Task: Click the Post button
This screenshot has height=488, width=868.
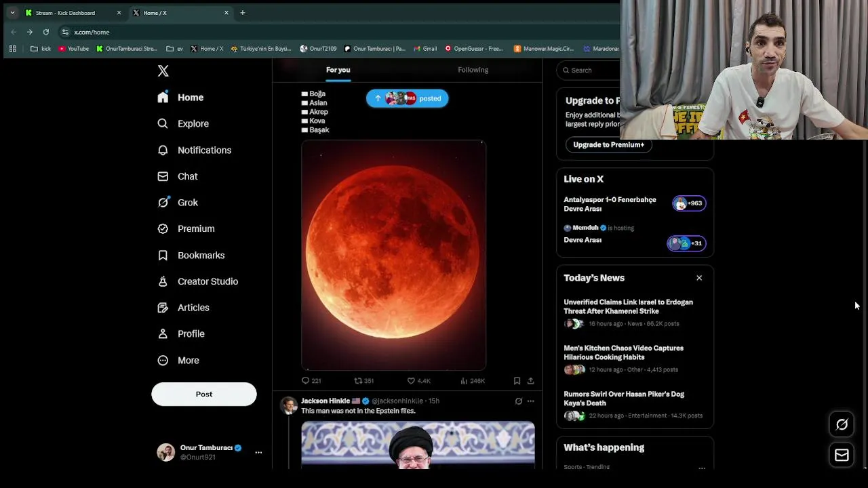Action: point(204,394)
